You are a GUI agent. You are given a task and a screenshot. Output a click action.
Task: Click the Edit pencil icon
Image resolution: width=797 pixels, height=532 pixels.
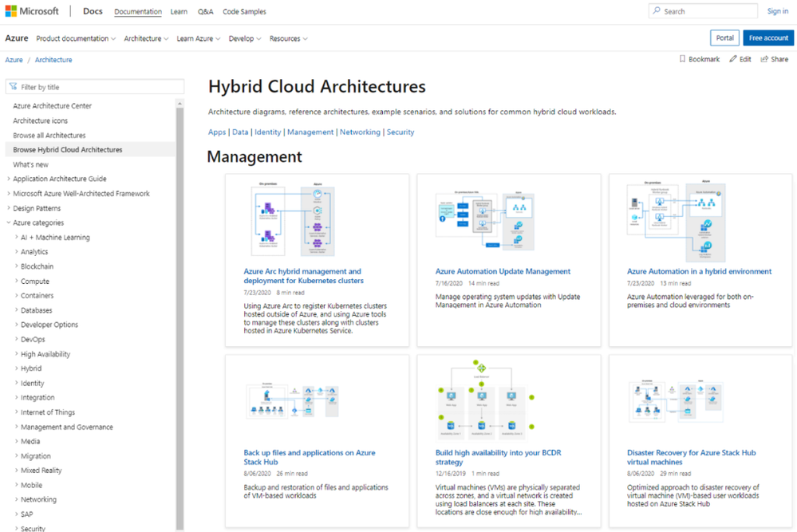click(x=732, y=59)
